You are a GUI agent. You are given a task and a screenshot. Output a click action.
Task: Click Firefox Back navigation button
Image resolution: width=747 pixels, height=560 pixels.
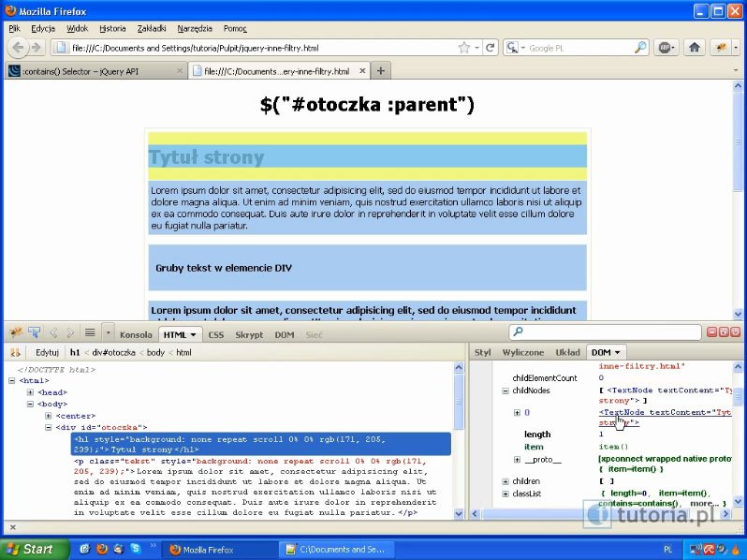click(19, 48)
